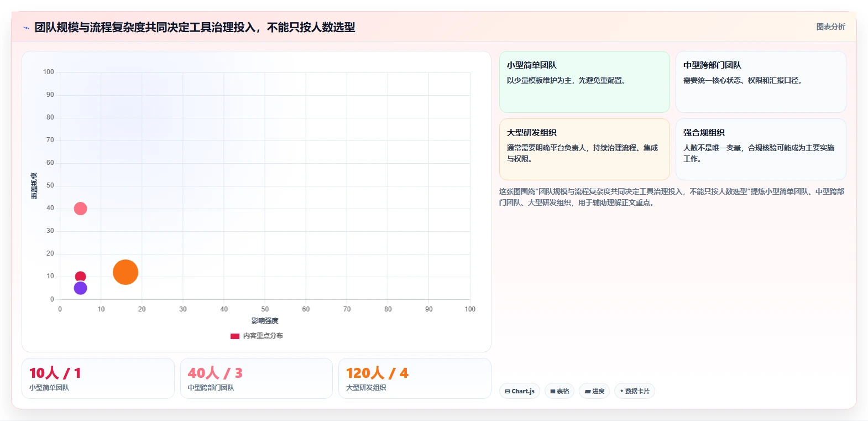Toggle the 内容重点分布 legend swatch
The image size is (868, 421).
coord(235,336)
